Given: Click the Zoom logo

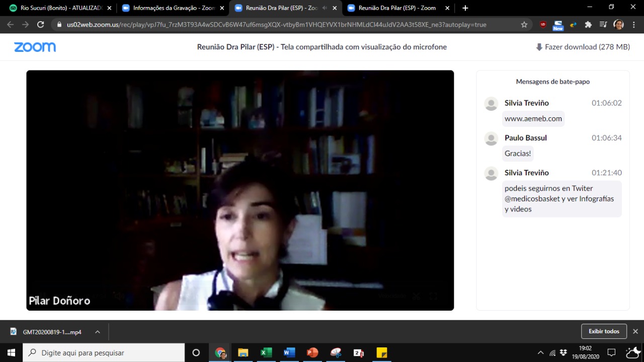Looking at the screenshot, I should pyautogui.click(x=35, y=47).
